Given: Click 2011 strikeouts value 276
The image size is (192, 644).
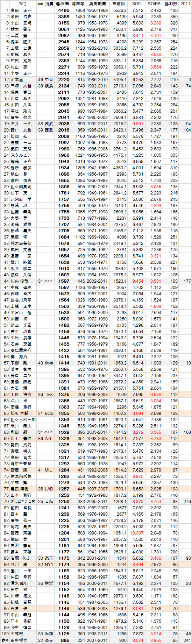Looking at the screenshot, I should tap(185, 501).
